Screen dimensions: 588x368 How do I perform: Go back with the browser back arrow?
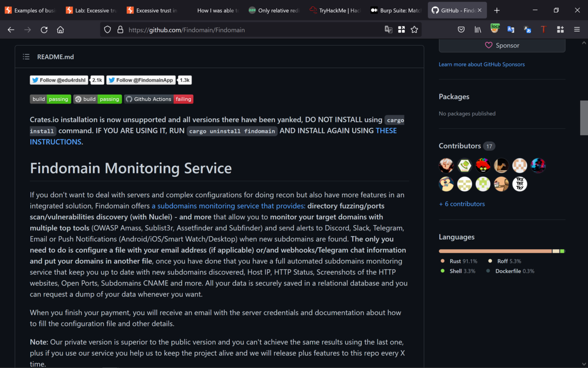tap(11, 29)
